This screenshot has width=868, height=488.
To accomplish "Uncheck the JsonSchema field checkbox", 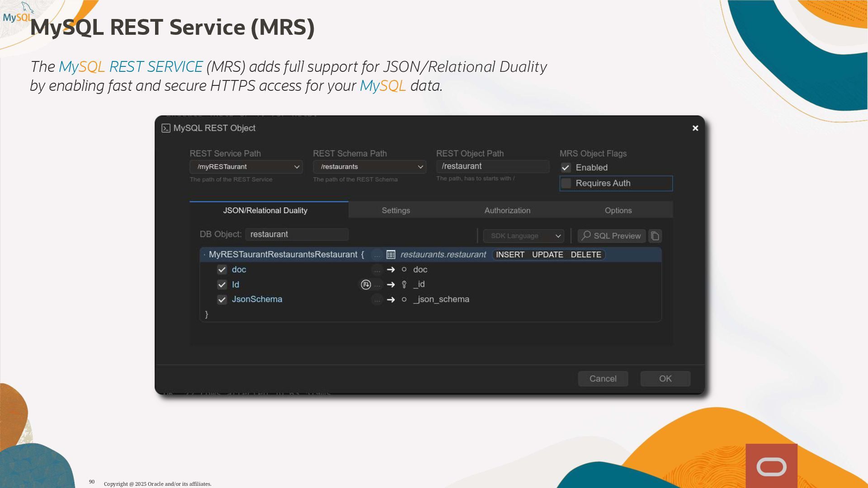I will point(222,300).
